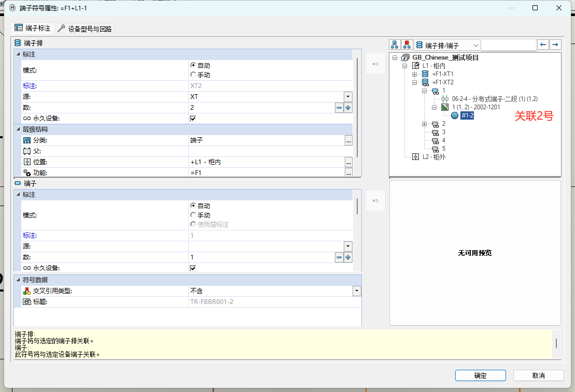The width and height of the screenshot is (575, 392).
Task: Enable 手动 mode for terminal strip annotation
Action: 192,73
